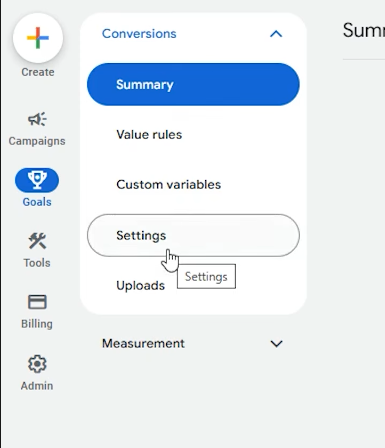
Task: Expand the Measurement section chevron
Action: [276, 344]
